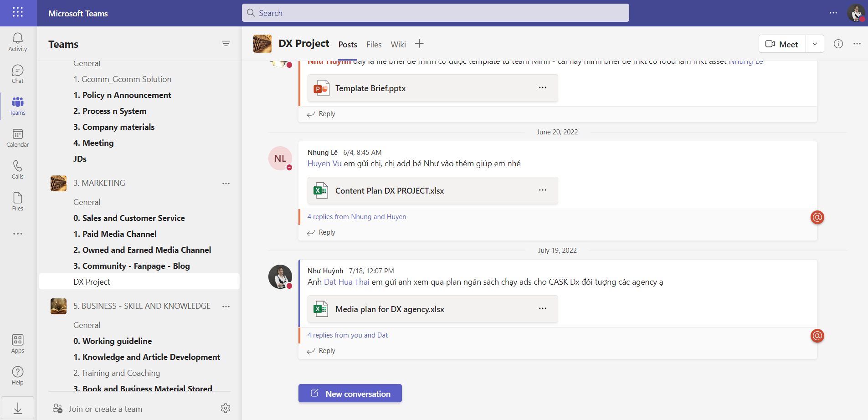This screenshot has height=420, width=868.
Task: Open the Apps store icon
Action: [18, 343]
